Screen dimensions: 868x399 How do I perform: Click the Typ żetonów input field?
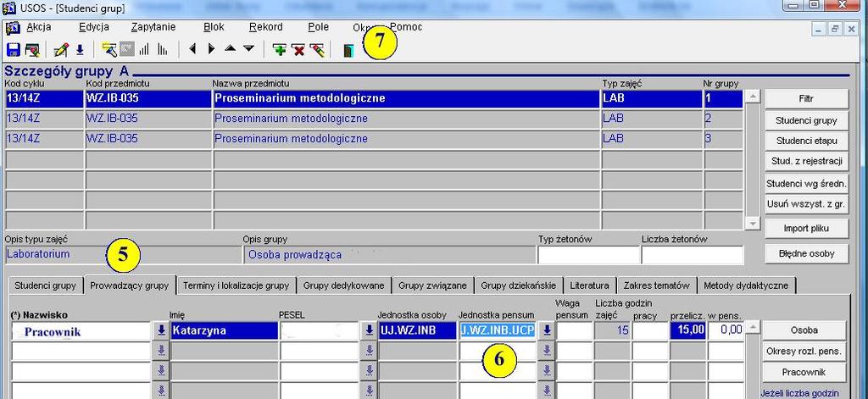pyautogui.click(x=588, y=255)
